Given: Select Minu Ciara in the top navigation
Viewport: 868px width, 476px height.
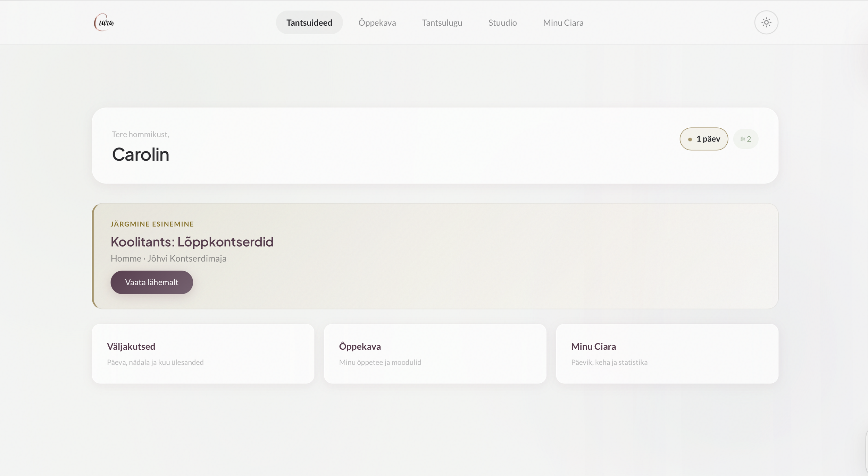Looking at the screenshot, I should click(563, 23).
